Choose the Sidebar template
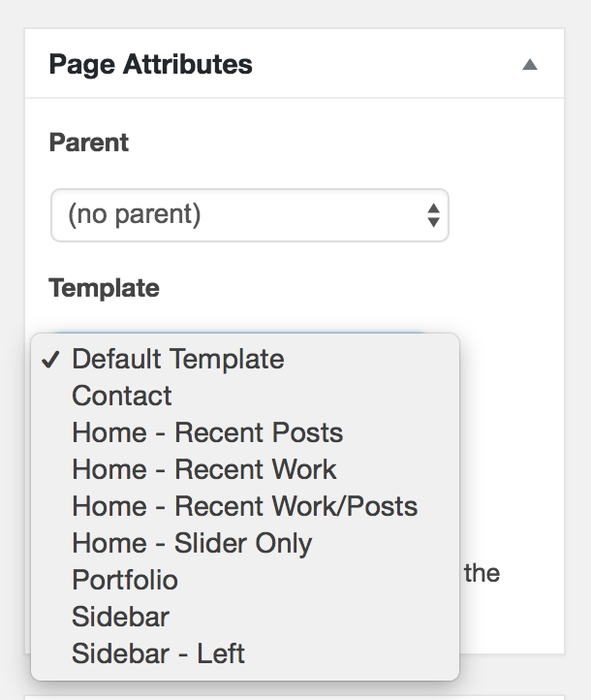 (245, 617)
